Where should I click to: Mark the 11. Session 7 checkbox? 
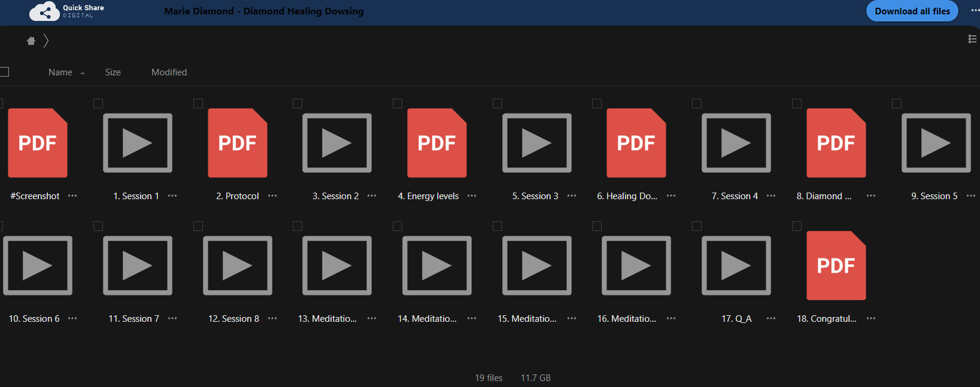click(98, 226)
